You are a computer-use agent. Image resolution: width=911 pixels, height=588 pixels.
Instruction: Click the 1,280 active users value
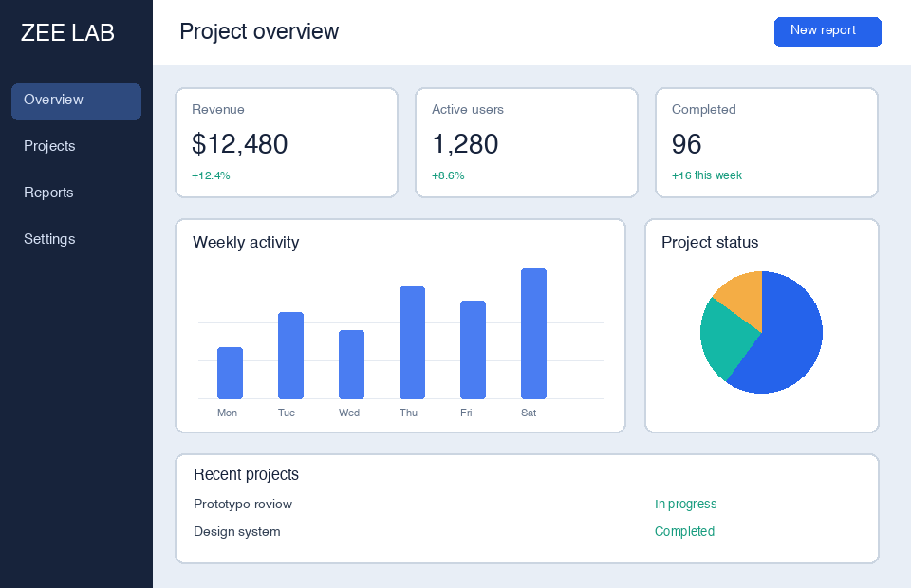pos(465,144)
